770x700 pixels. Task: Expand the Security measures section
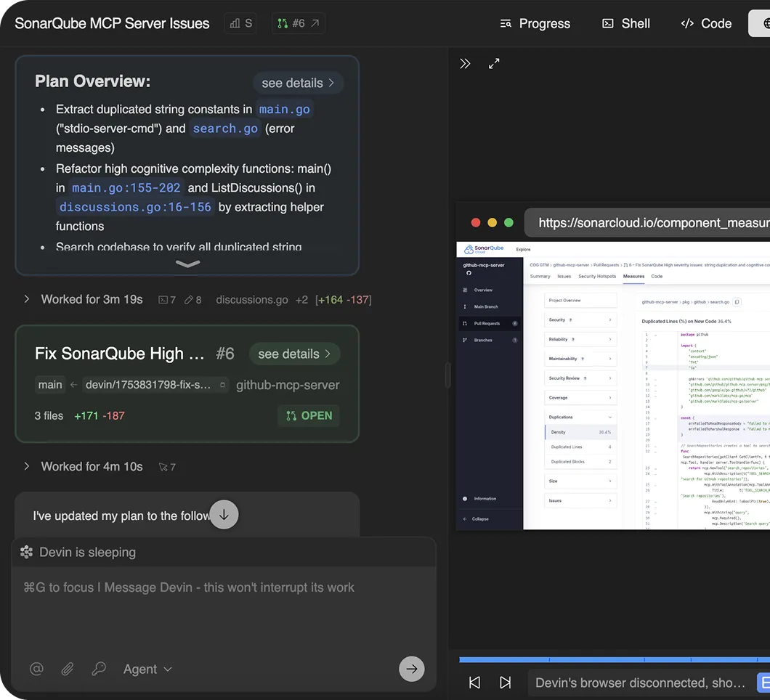coord(580,320)
